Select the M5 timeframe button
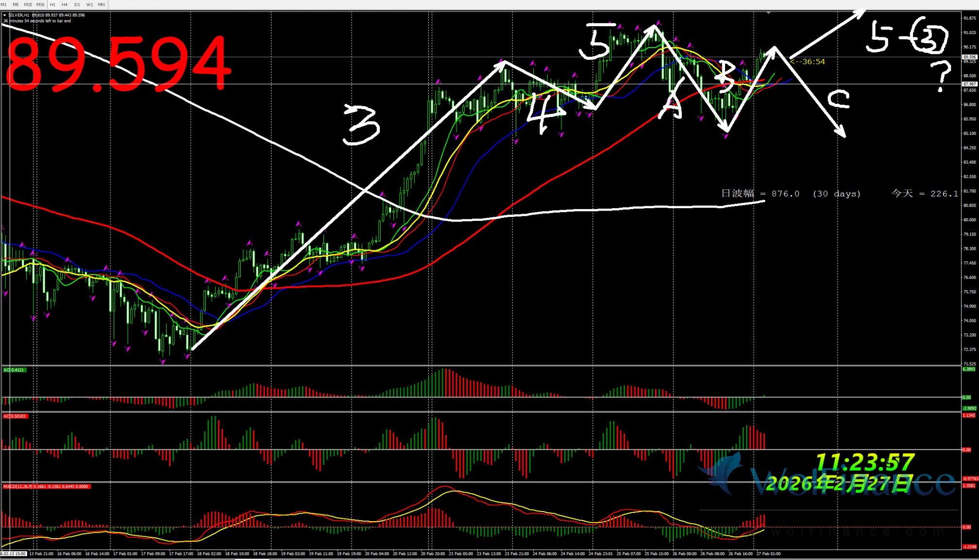979x560 pixels. click(16, 4)
